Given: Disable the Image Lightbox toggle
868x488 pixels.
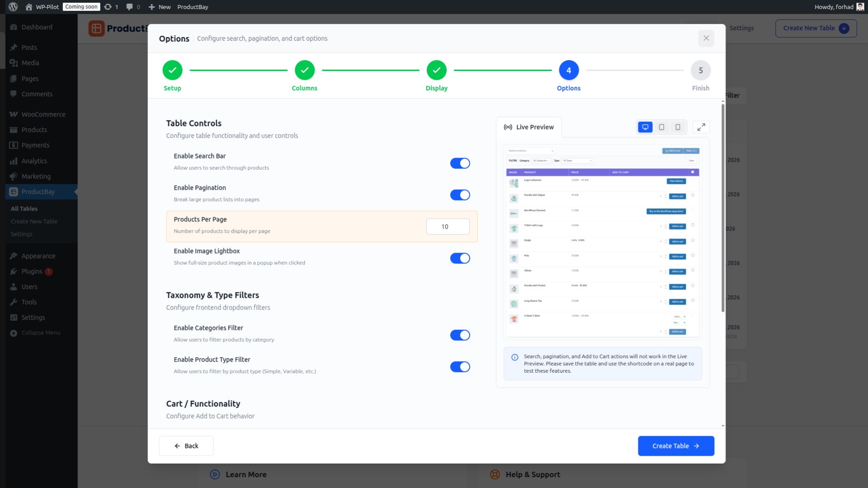Looking at the screenshot, I should pos(460,258).
